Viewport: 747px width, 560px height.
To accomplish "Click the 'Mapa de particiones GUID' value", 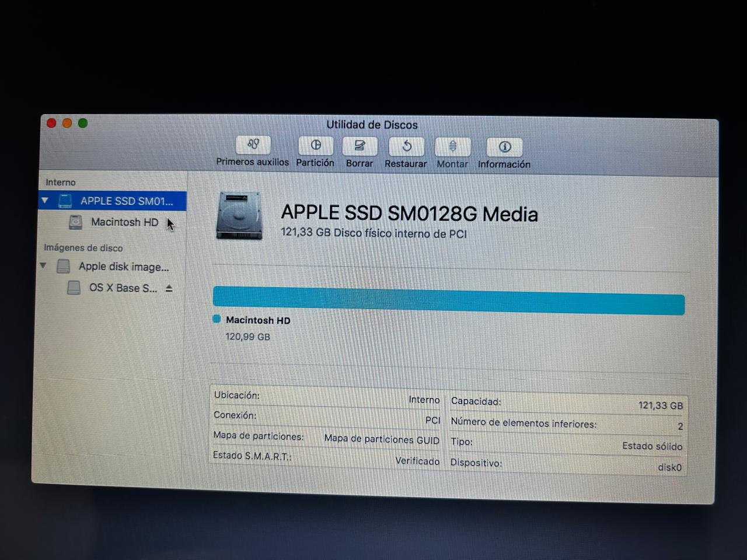I will tap(382, 439).
